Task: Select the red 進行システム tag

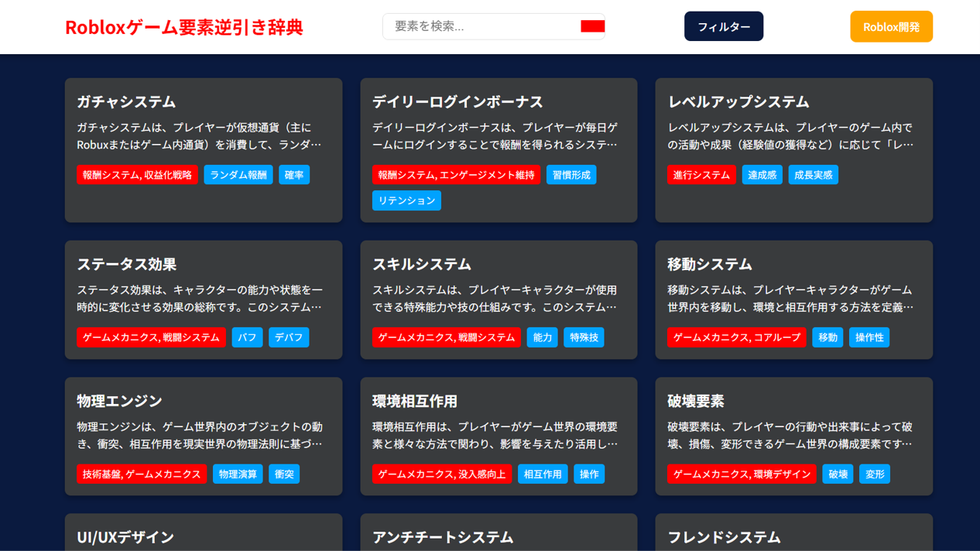Action: (701, 175)
